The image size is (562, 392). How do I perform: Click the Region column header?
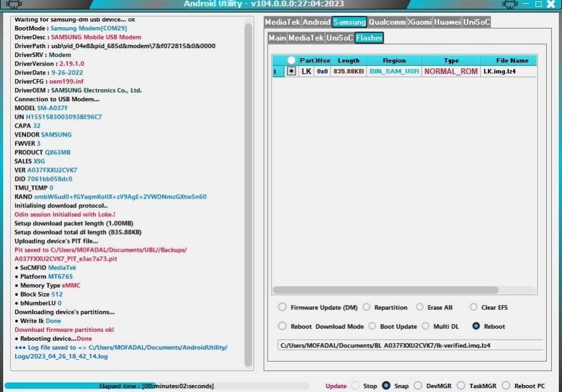[x=394, y=61]
